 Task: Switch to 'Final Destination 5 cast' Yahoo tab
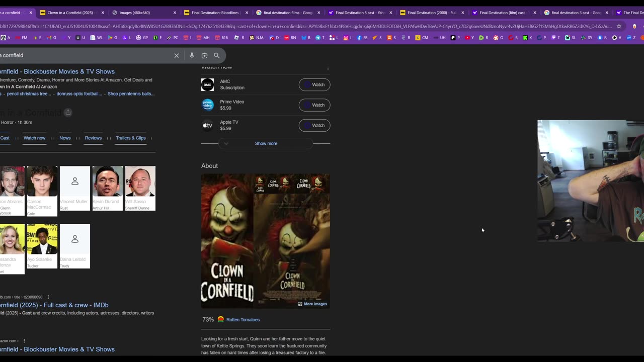360,13
